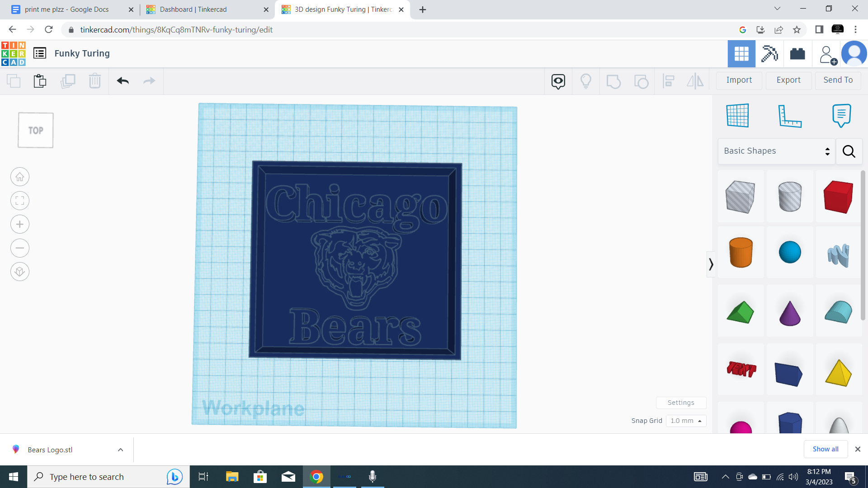The image size is (868, 488).
Task: Pick the red Text shape
Action: [741, 369]
